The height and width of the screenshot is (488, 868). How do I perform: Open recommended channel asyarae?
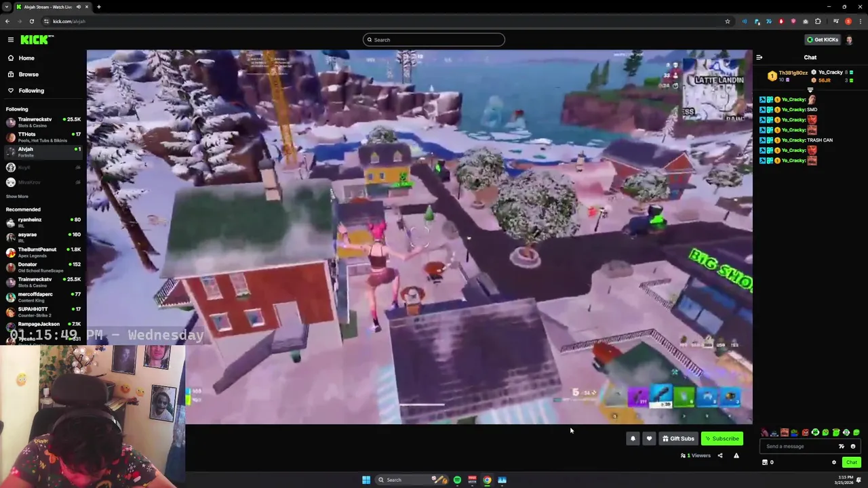[43, 237]
